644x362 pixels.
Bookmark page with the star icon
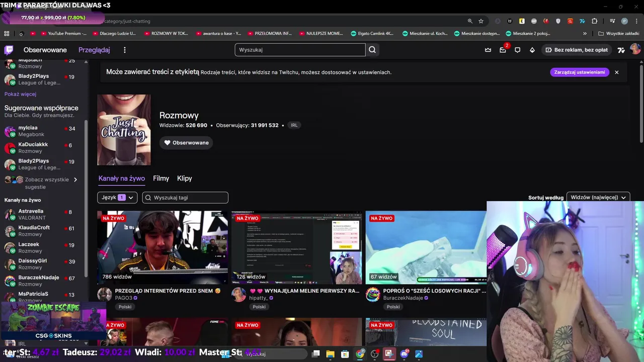click(x=481, y=21)
